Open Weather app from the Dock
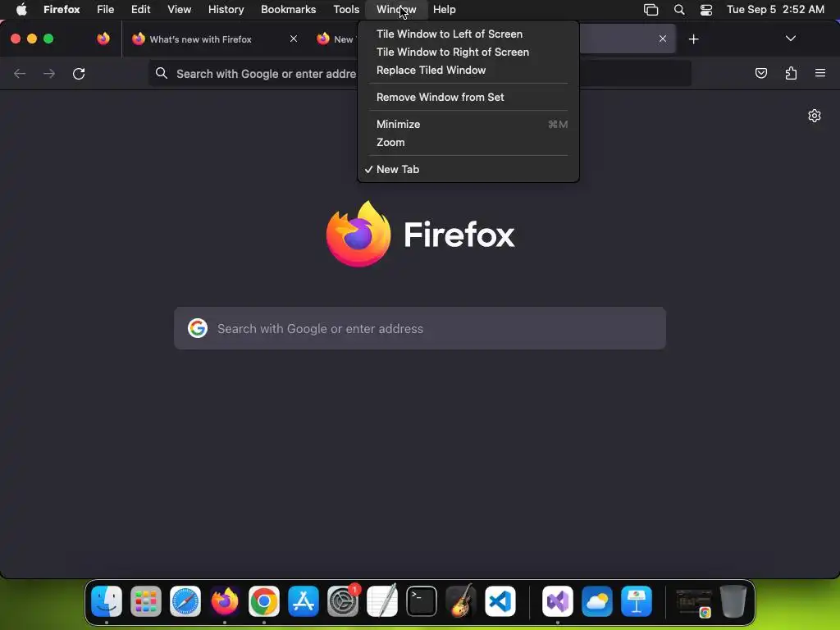 [x=597, y=601]
